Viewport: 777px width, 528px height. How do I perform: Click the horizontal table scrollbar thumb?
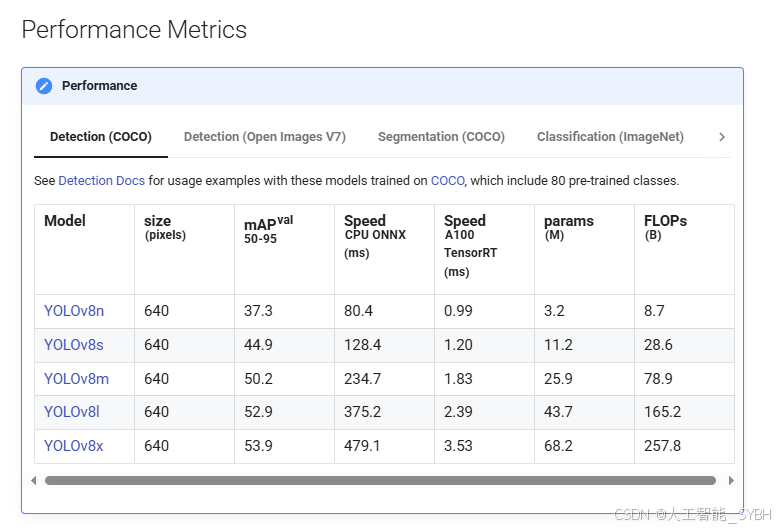[380, 481]
